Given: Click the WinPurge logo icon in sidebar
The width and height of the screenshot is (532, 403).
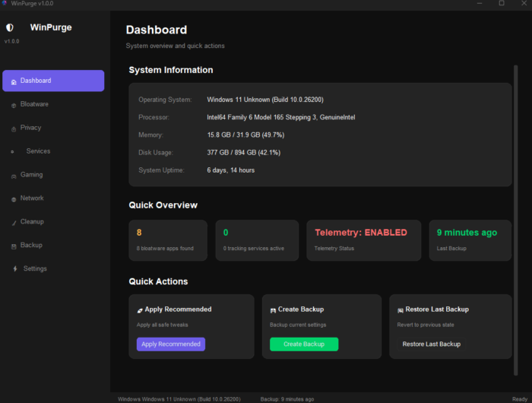Looking at the screenshot, I should pos(9,27).
